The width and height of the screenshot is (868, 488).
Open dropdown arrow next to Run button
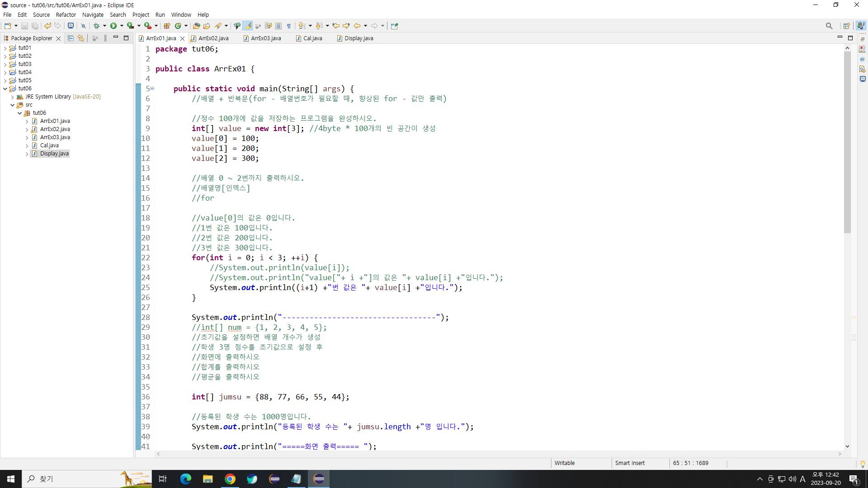tap(122, 26)
